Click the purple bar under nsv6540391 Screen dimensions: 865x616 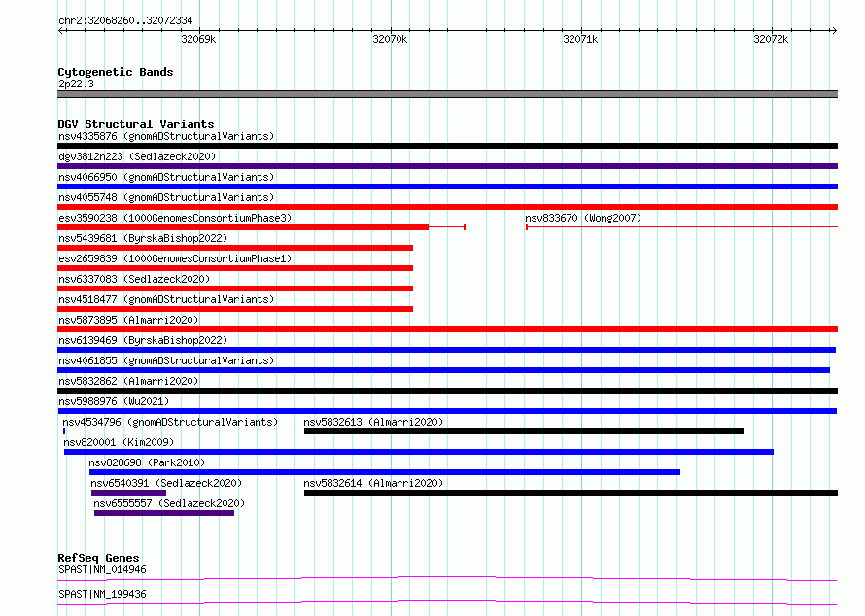point(128,493)
